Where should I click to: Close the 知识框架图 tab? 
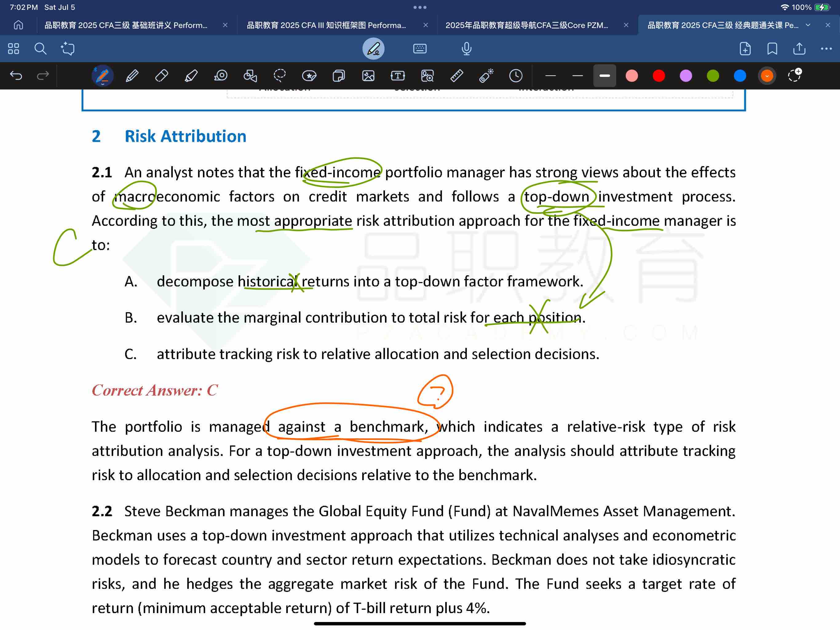pos(426,25)
